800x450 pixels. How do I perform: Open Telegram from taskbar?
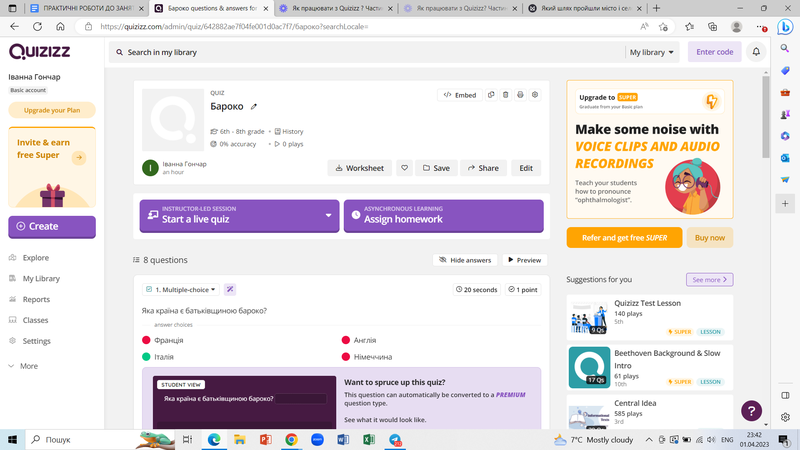pos(395,439)
